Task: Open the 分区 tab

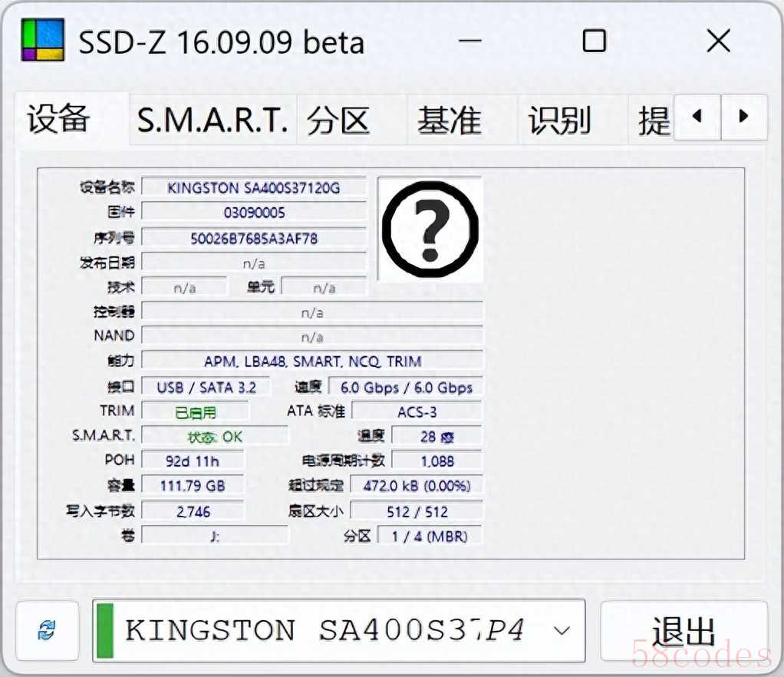Action: pos(338,121)
